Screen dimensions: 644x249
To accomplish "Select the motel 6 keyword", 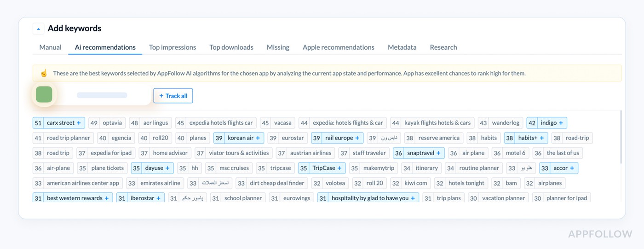I will [x=511, y=153].
